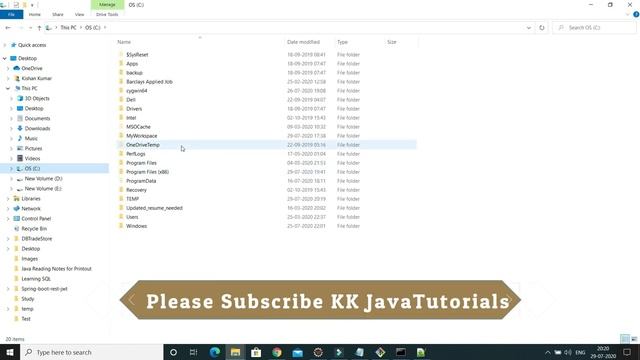Sort by the Name column header

tap(124, 42)
